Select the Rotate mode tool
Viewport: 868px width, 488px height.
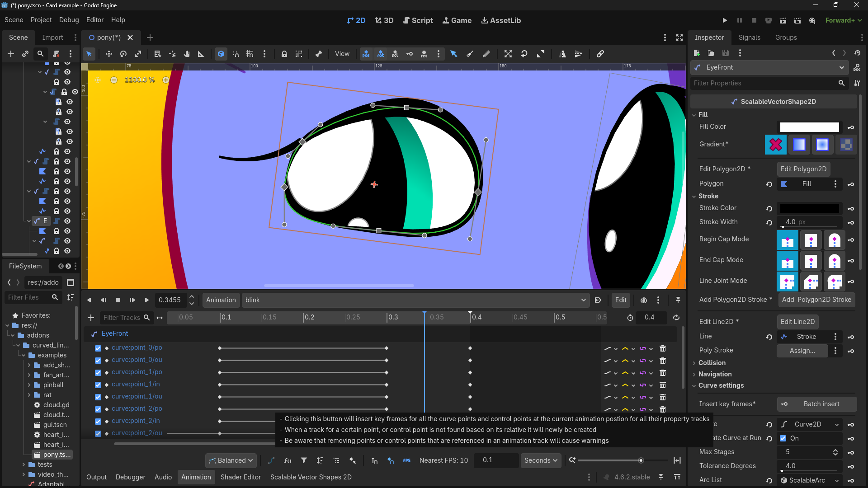(123, 54)
